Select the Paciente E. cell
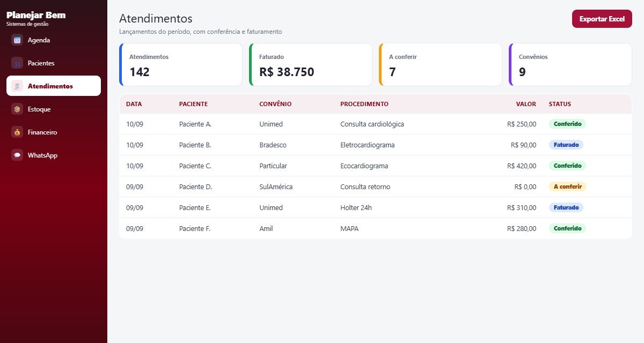 click(x=195, y=207)
